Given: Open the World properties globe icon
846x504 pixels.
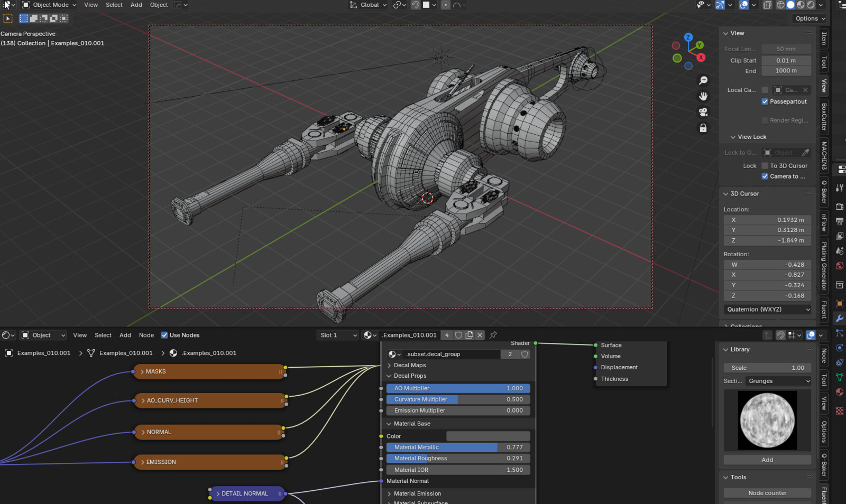Looking at the screenshot, I should coord(840,266).
